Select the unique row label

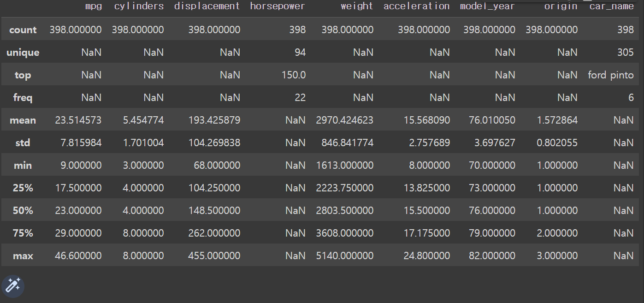pos(23,52)
